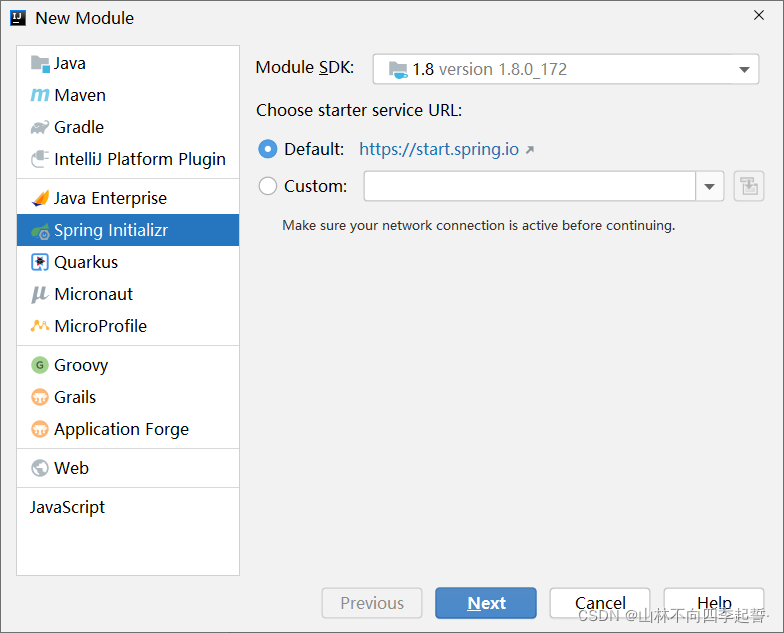Viewport: 784px width, 633px height.
Task: Click the Cancel button
Action: [x=600, y=603]
